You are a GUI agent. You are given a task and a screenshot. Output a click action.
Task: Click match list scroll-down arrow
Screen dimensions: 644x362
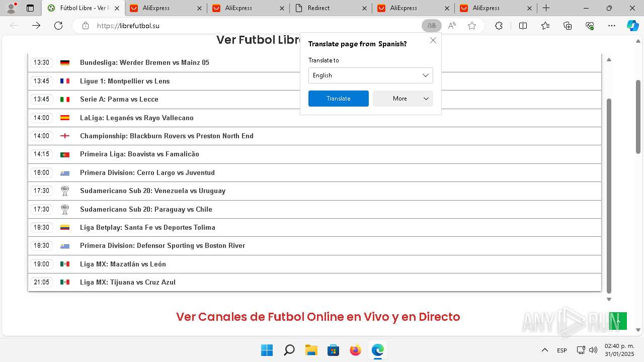609,299
